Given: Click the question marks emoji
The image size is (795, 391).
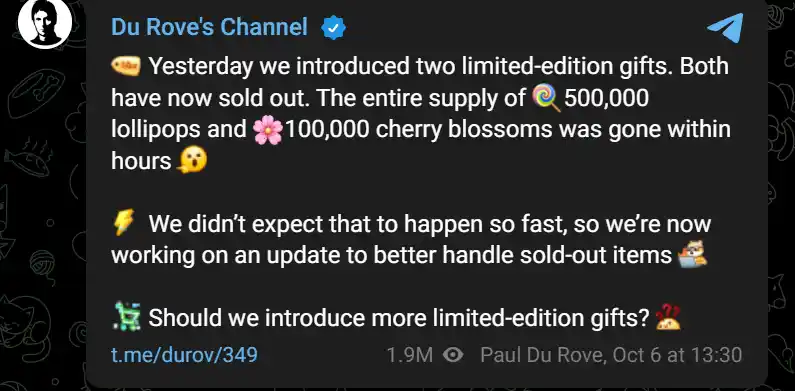Looking at the screenshot, I should [x=668, y=317].
